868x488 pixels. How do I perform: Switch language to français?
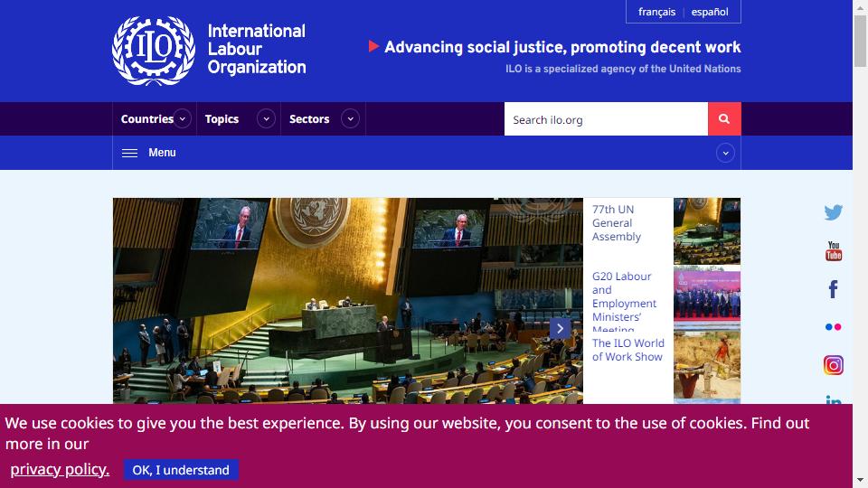(656, 12)
